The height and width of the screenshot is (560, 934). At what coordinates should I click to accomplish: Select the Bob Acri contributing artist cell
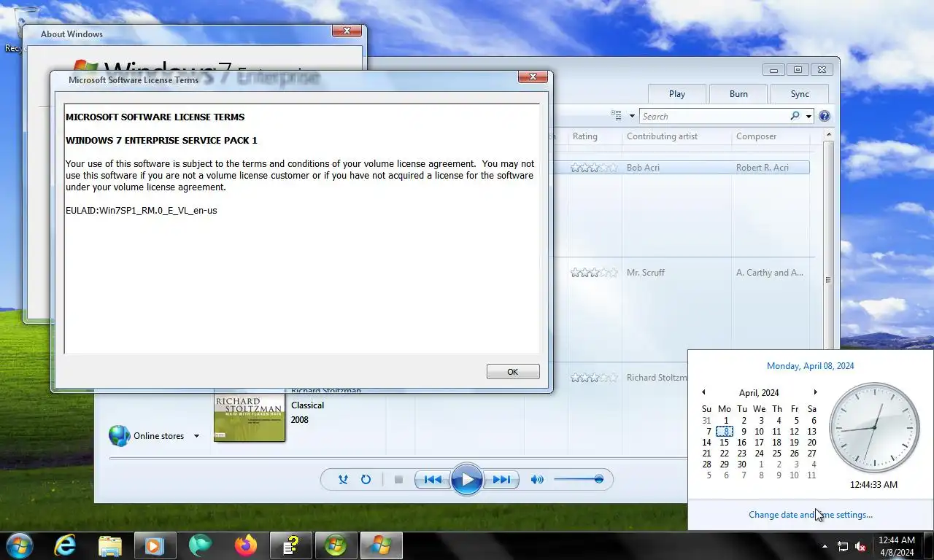coord(643,168)
